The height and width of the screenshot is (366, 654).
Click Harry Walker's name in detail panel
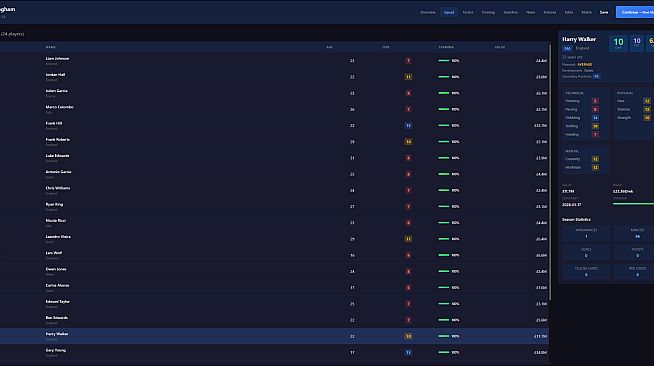[x=579, y=39]
